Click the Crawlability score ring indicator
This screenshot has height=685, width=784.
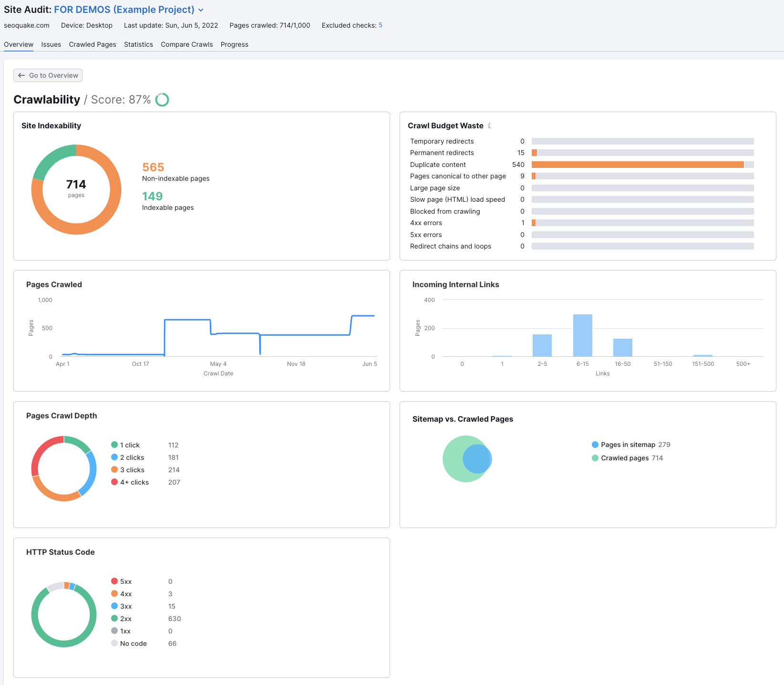[162, 100]
